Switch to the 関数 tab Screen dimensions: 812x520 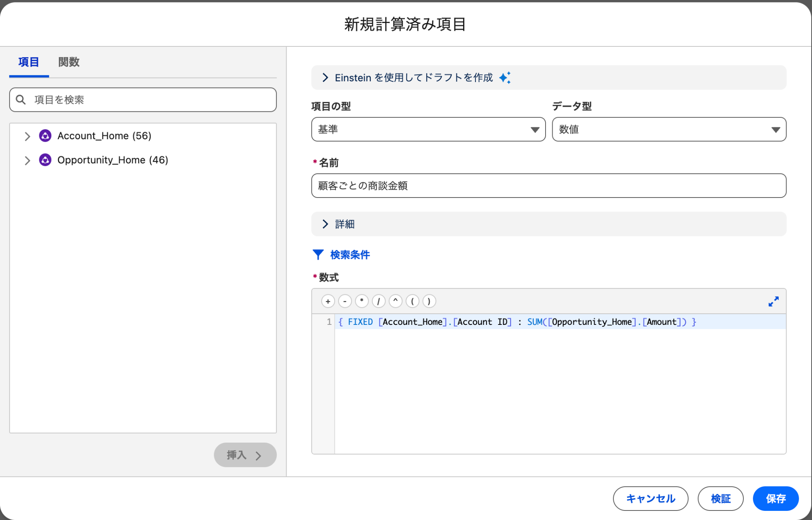pyautogui.click(x=69, y=62)
